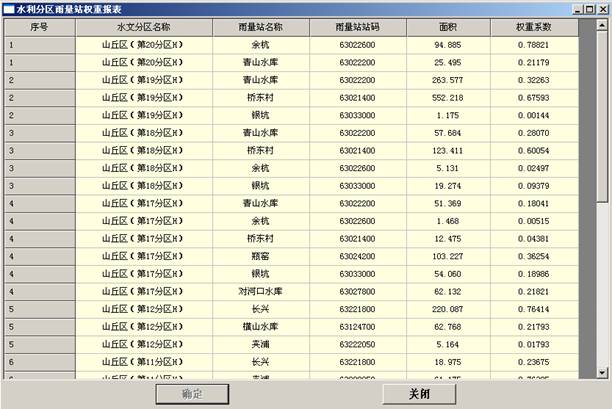Select the cell with area 94.885
This screenshot has width=612, height=409.
coord(447,45)
